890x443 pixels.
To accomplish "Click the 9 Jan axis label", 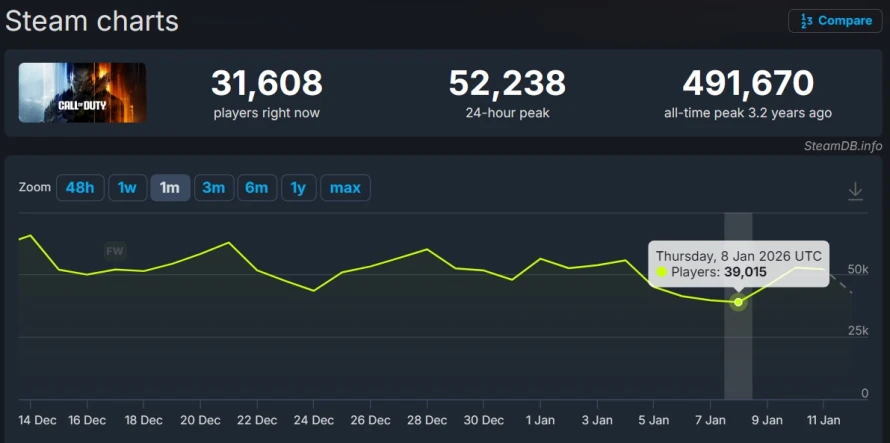I will pyautogui.click(x=767, y=420).
